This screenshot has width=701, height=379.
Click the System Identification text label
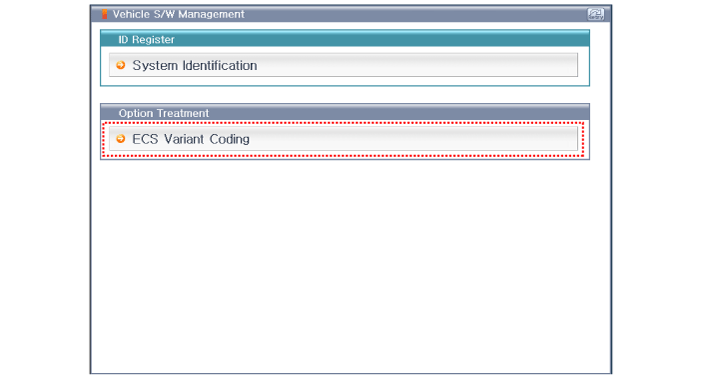[x=194, y=65]
